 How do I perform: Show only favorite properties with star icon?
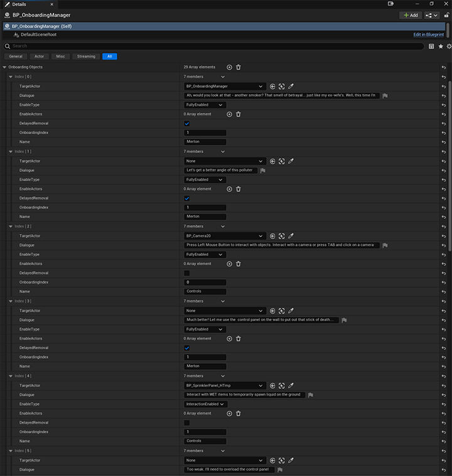click(441, 46)
